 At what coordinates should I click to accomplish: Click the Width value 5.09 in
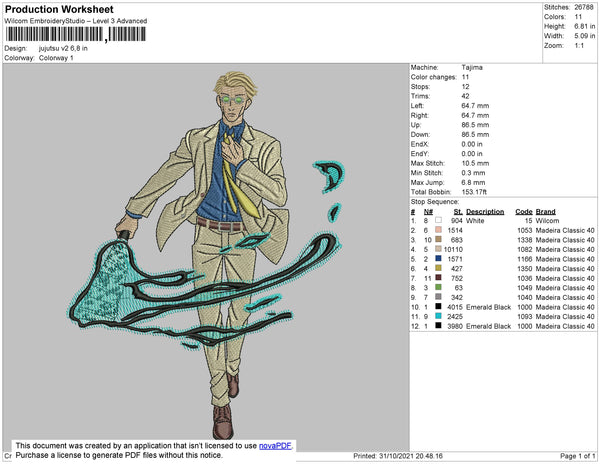585,36
